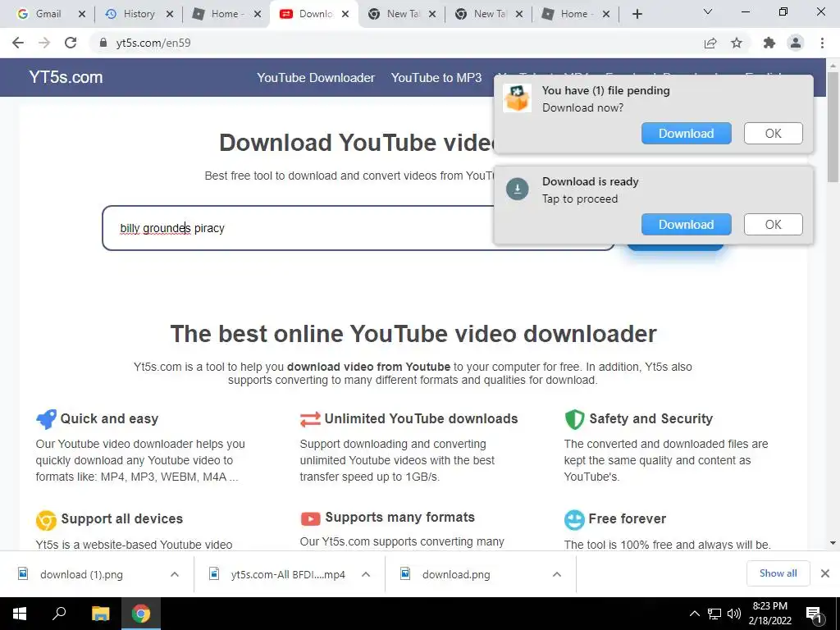Viewport: 840px width, 630px height.
Task: Click the padlock site info icon
Action: pyautogui.click(x=103, y=43)
